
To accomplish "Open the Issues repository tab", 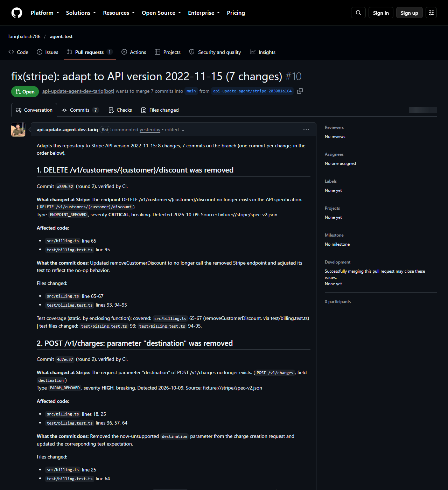I will click(48, 52).
